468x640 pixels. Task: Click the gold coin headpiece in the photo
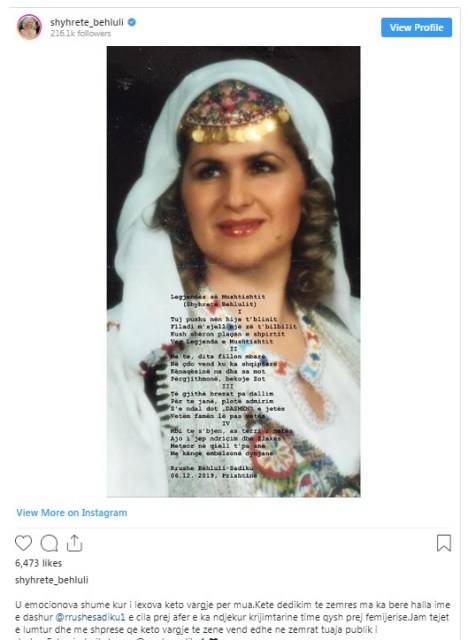click(x=234, y=127)
